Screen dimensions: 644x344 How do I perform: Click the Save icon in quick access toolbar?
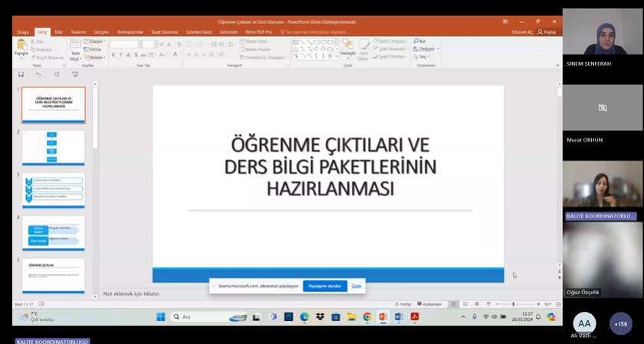coord(21,75)
